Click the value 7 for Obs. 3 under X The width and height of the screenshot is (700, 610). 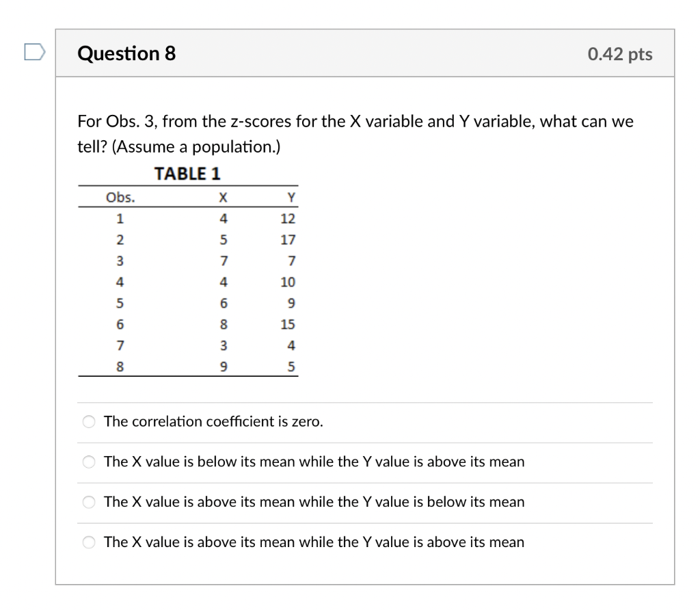224,261
